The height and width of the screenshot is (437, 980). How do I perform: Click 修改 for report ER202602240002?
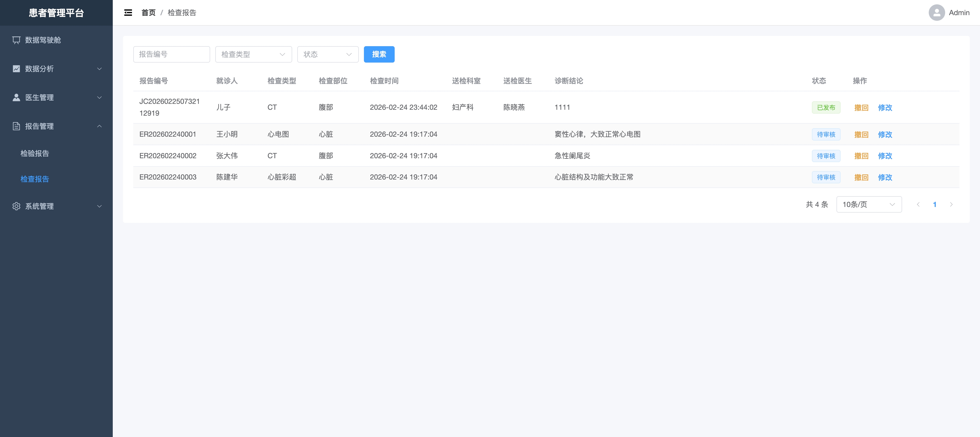point(885,156)
